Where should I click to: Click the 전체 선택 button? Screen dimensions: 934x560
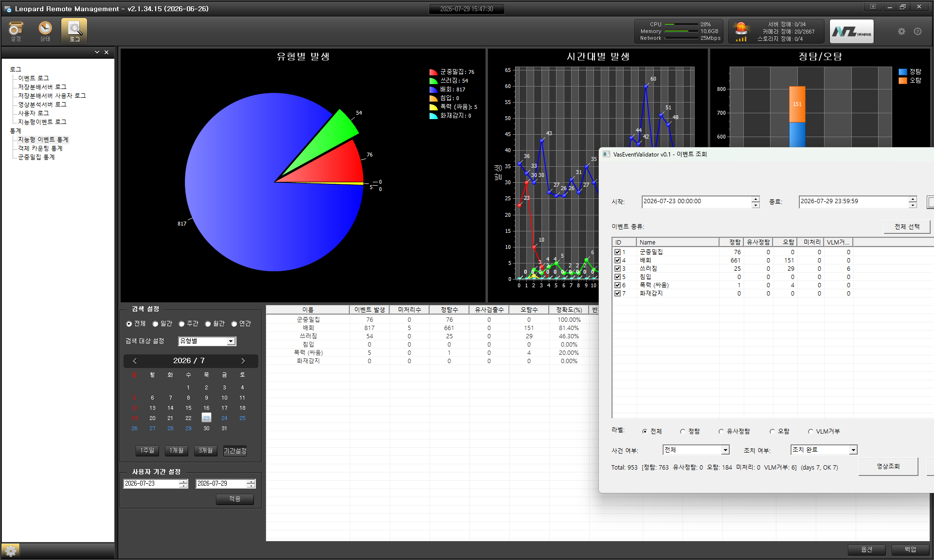point(907,227)
